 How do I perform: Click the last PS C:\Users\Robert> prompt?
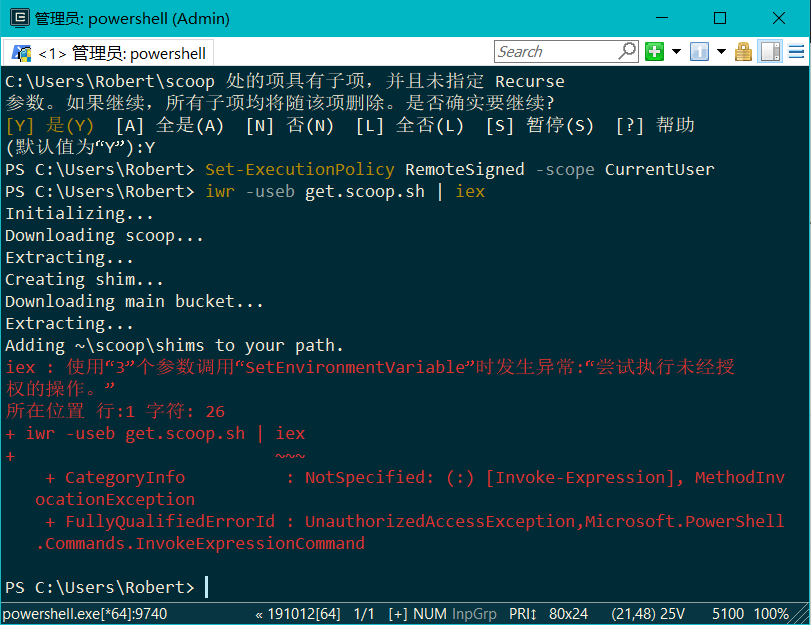(x=100, y=588)
